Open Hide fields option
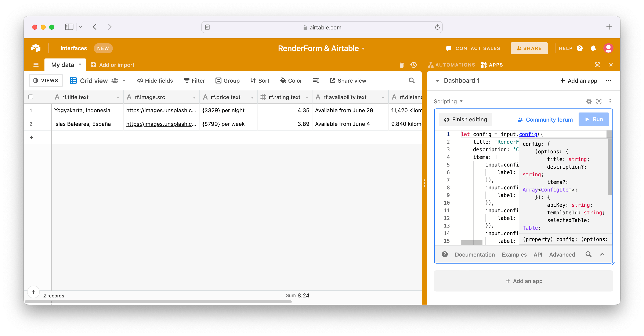 tap(155, 81)
